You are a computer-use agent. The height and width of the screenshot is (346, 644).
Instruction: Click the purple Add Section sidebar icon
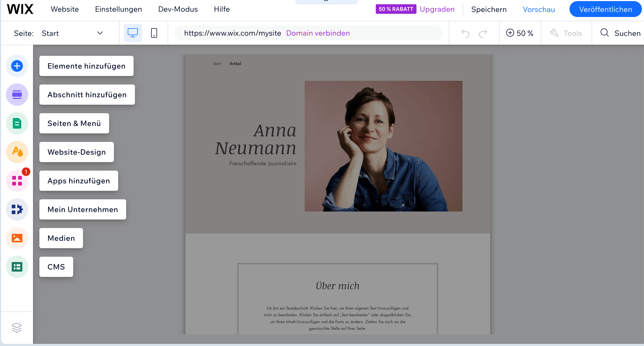[x=17, y=95]
